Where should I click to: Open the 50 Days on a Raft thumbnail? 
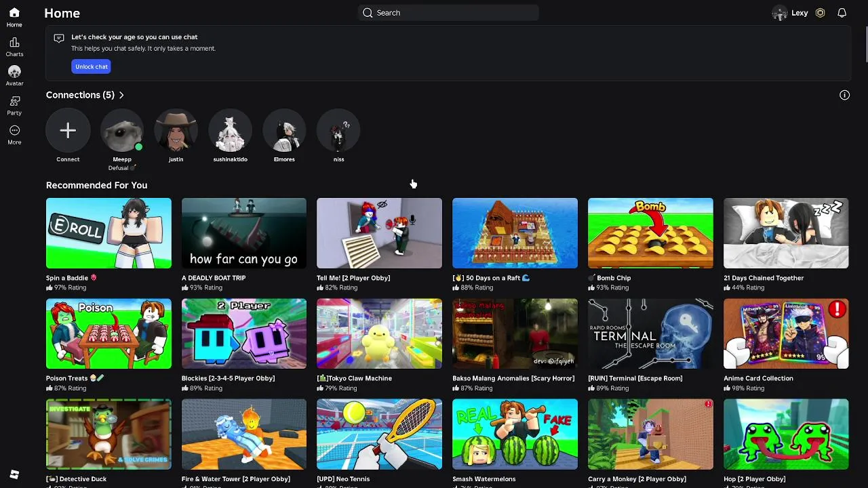click(515, 233)
